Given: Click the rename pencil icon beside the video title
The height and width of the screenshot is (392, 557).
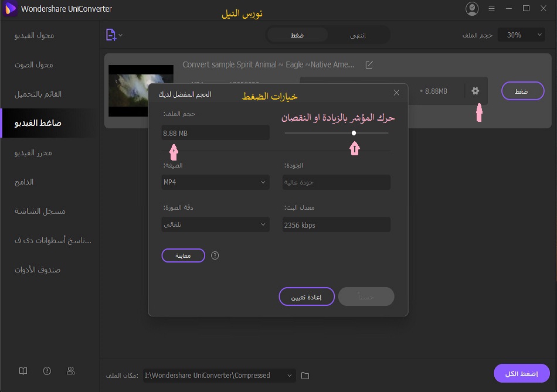Looking at the screenshot, I should [x=369, y=65].
